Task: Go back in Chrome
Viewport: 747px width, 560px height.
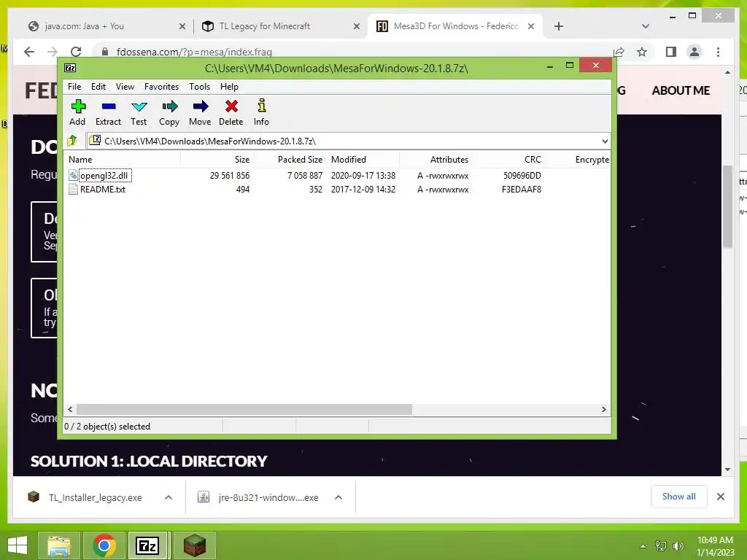Action: tap(29, 52)
